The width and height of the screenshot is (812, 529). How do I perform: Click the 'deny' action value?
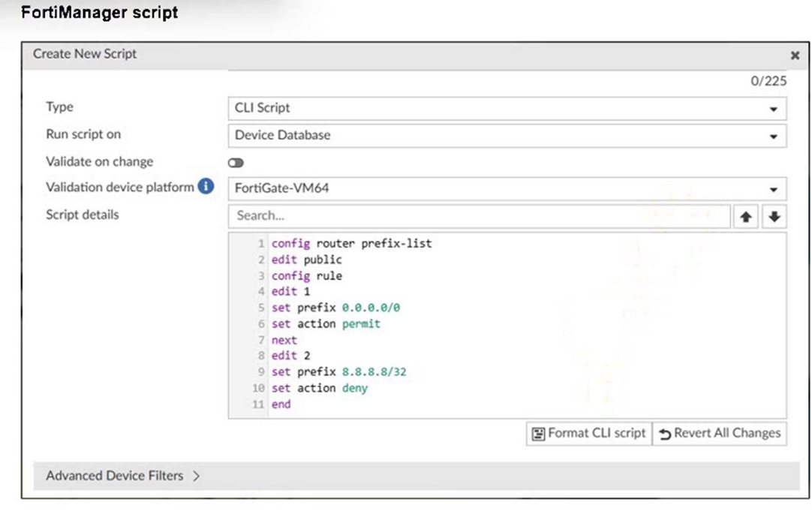[x=354, y=388]
